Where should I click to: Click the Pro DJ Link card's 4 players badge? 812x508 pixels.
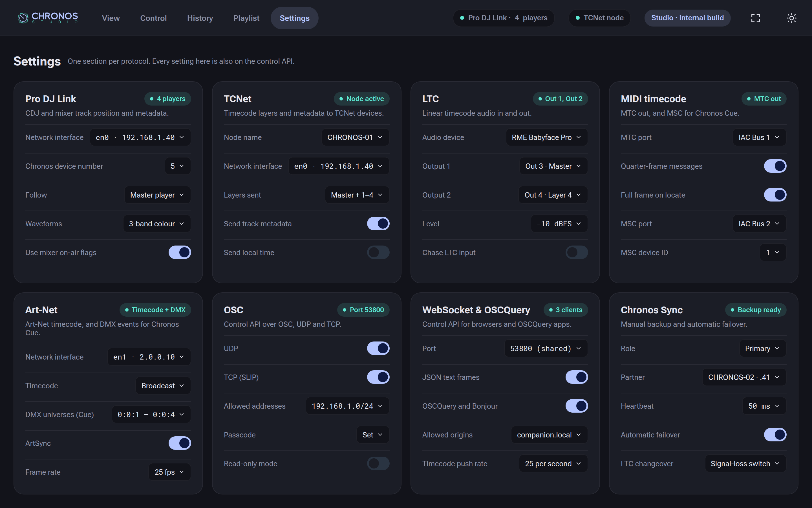click(x=168, y=99)
